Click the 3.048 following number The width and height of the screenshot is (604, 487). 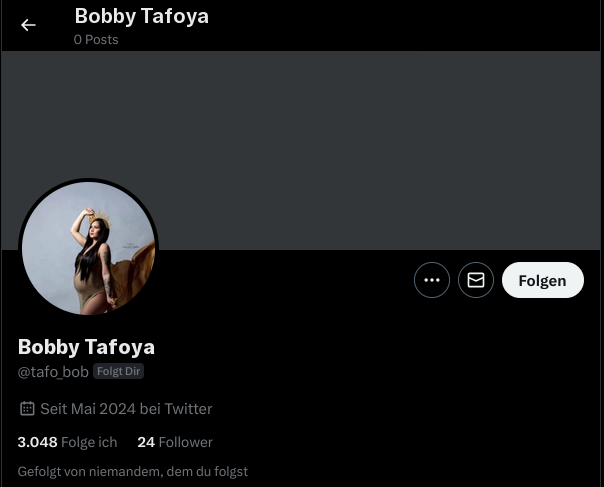[x=37, y=442]
